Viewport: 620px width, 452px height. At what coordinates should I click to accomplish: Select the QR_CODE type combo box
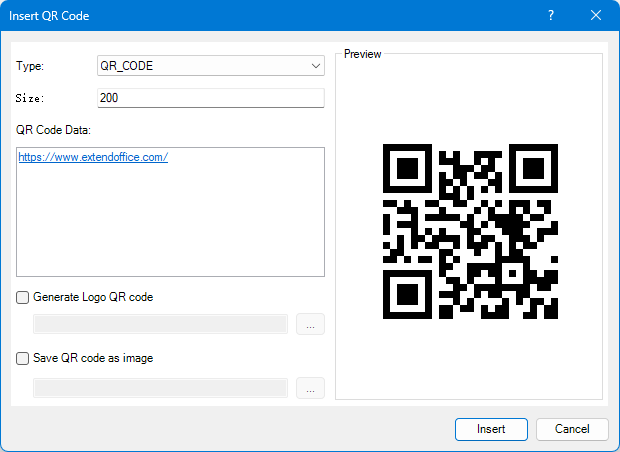click(200, 66)
